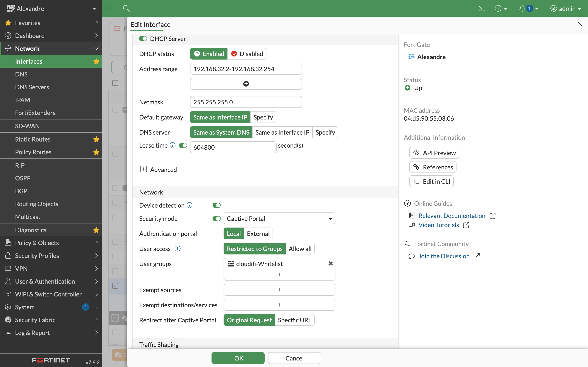Toggle the hamburger sidebar menu icon
Screen dimensions: 588x367
click(110, 9)
